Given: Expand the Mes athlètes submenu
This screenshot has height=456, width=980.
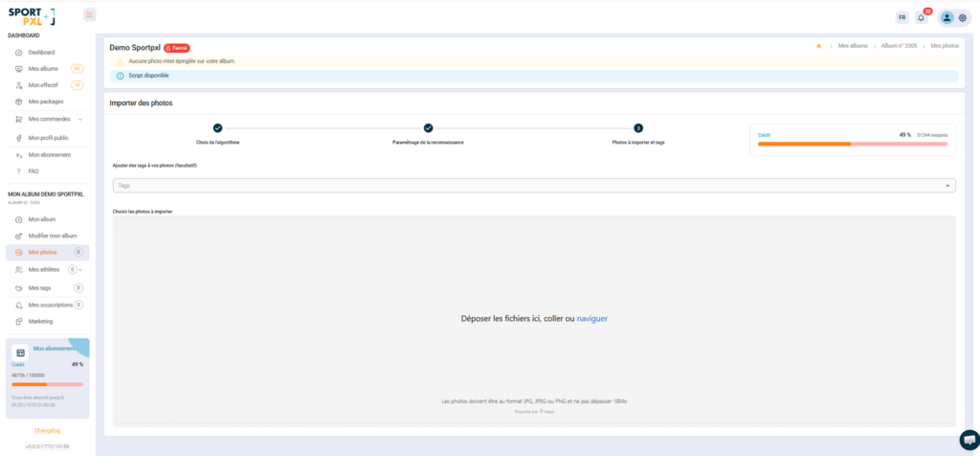Looking at the screenshot, I should point(80,270).
